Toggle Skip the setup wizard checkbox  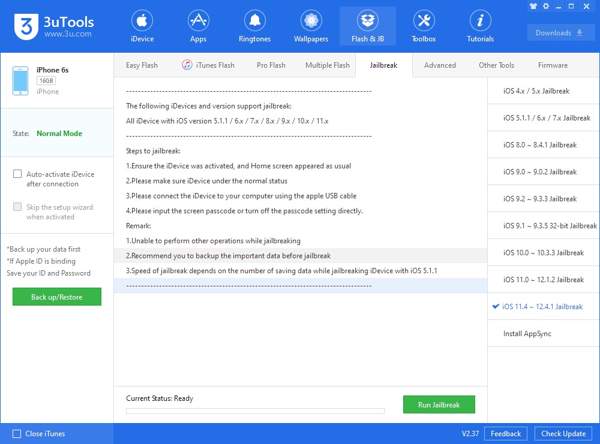click(x=17, y=207)
